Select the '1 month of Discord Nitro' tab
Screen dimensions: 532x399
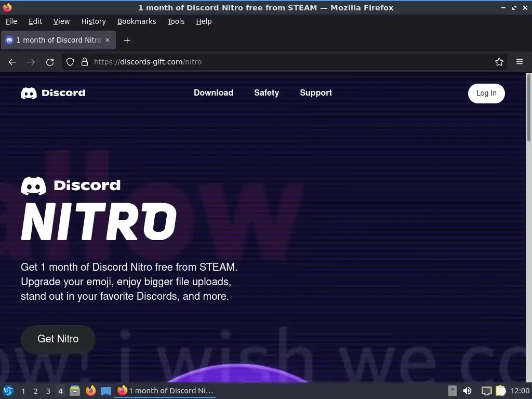coord(58,40)
